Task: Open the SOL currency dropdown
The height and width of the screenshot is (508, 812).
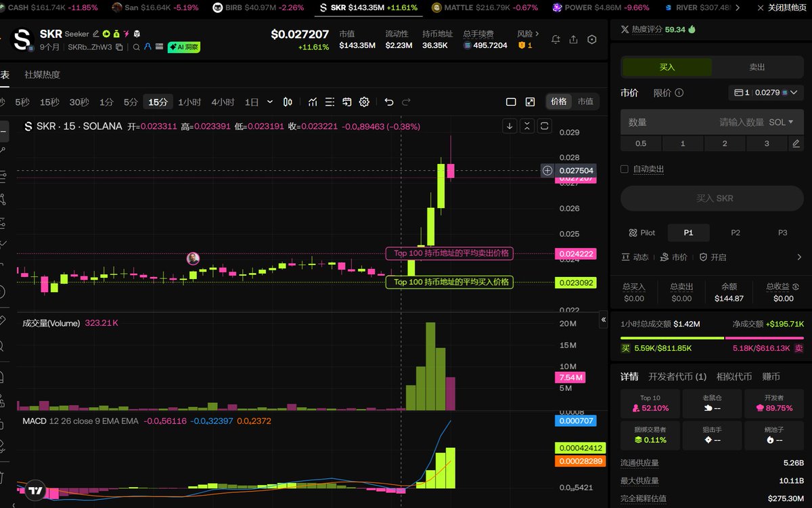Action: (x=781, y=122)
